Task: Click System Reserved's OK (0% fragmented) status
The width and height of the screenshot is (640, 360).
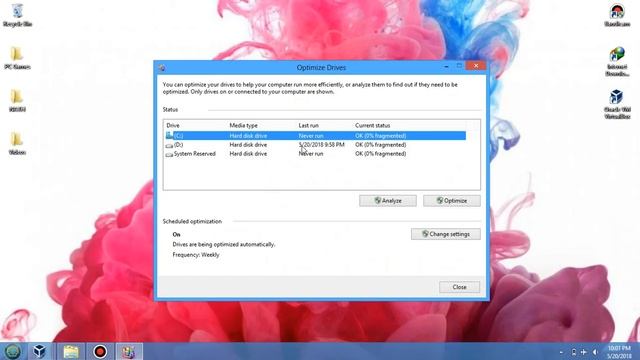Action: click(x=380, y=154)
